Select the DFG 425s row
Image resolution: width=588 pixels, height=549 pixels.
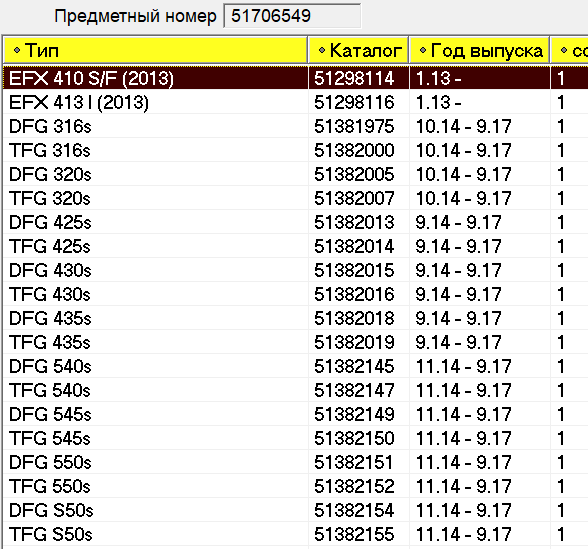pyautogui.click(x=296, y=222)
